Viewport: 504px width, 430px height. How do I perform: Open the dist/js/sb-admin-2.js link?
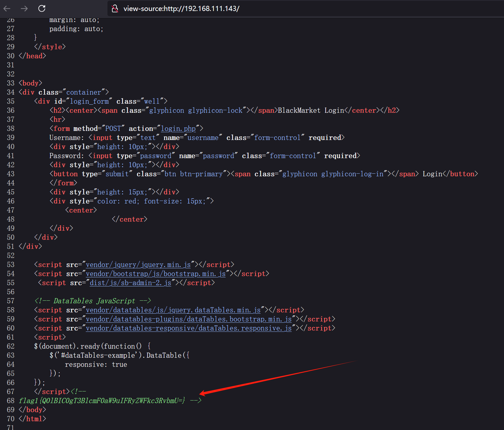point(130,283)
